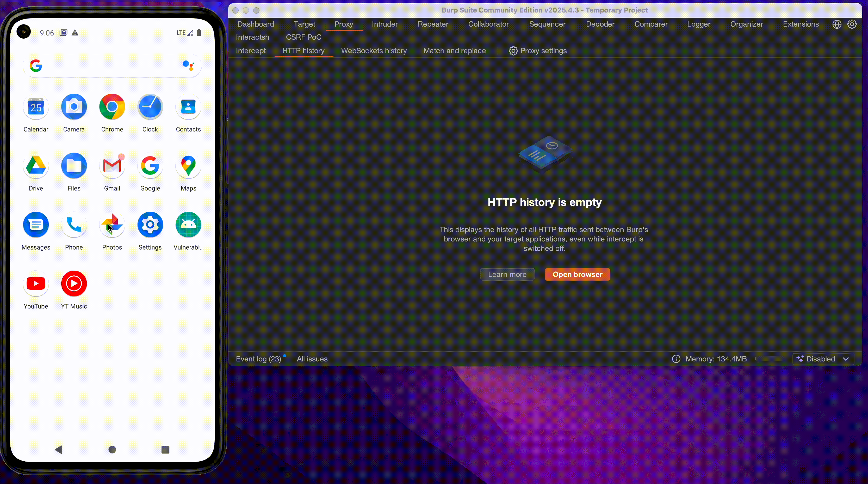The height and width of the screenshot is (484, 868).
Task: Open Burp Suite settings gear icon
Action: pyautogui.click(x=852, y=24)
